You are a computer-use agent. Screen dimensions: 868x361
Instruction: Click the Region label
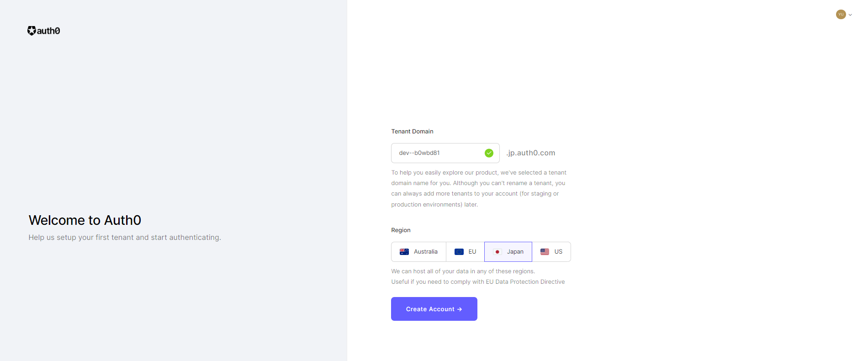(401, 230)
